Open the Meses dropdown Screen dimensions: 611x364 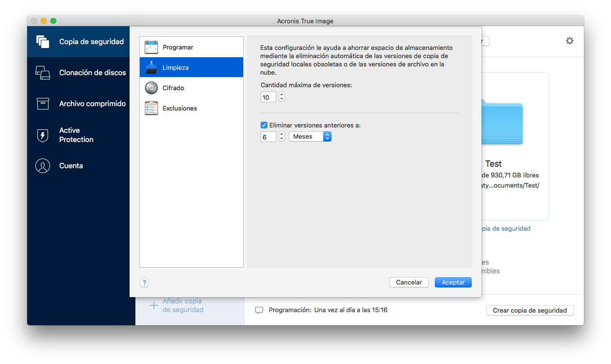point(310,136)
